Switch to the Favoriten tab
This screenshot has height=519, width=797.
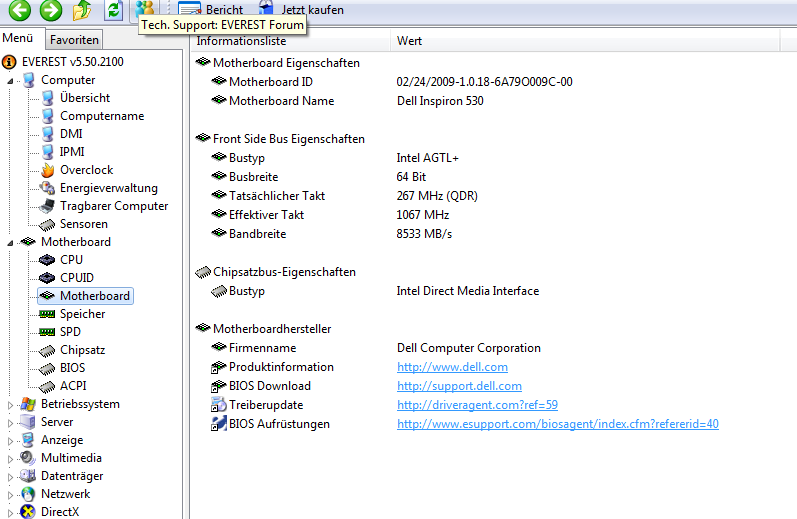point(74,40)
